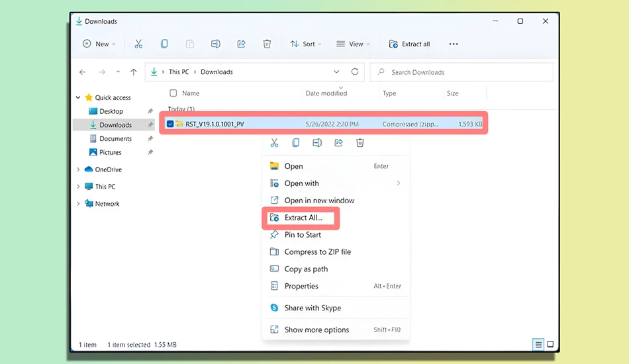The width and height of the screenshot is (629, 364).
Task: Open Documents in Quick access
Action: coord(115,139)
